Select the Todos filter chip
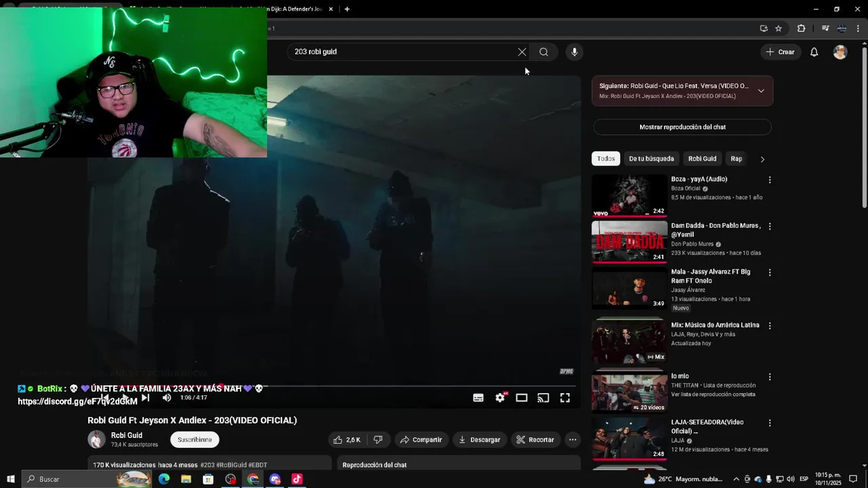The height and width of the screenshot is (488, 868). (606, 159)
